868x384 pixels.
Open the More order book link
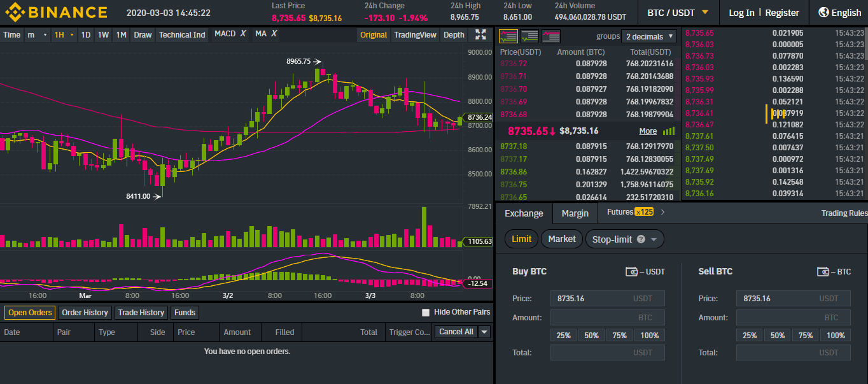(648, 131)
